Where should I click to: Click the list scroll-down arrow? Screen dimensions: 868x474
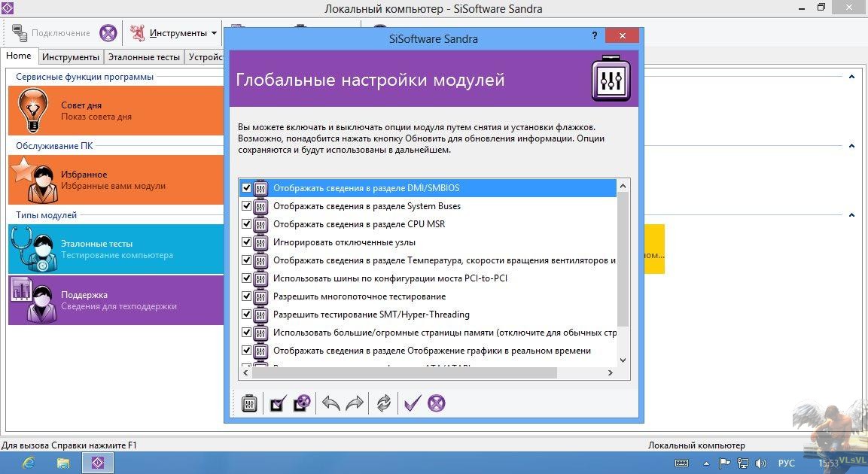point(623,360)
